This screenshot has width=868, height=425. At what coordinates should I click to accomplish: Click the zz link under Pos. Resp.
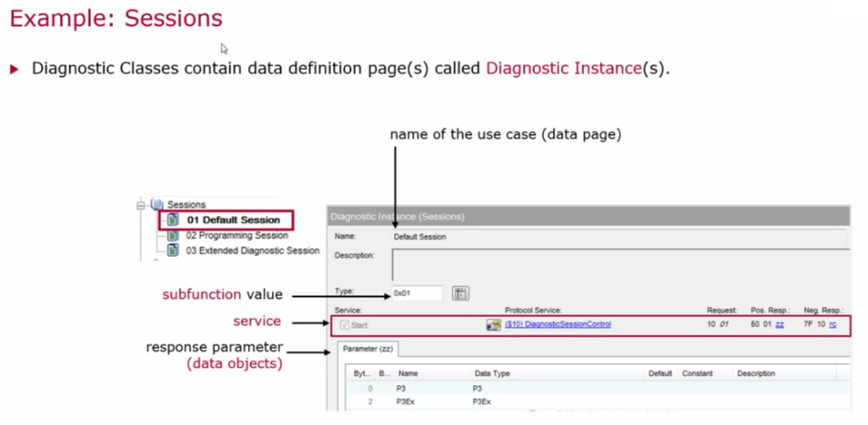(x=781, y=324)
